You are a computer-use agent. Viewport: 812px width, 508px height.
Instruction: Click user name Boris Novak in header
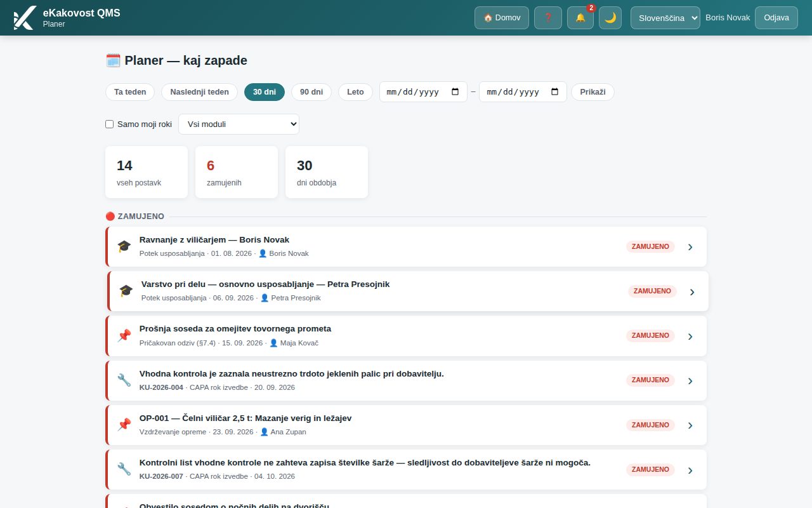(x=728, y=18)
